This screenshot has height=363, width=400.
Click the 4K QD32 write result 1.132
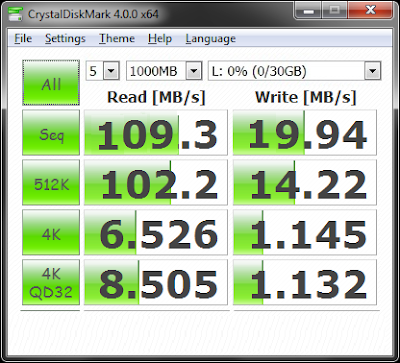pos(305,282)
